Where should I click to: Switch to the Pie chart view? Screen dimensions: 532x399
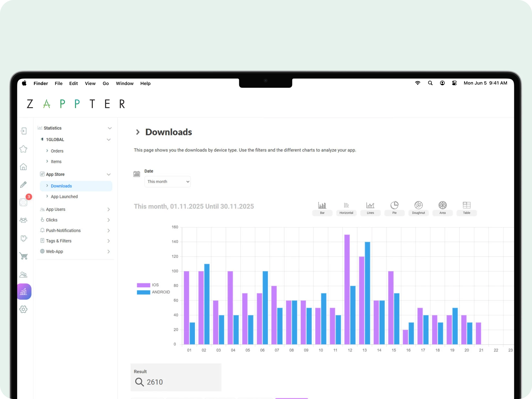[394, 208]
